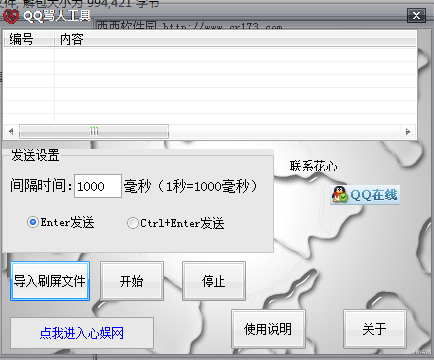Stop sending with the 停止 button
This screenshot has height=360, width=434.
[x=214, y=281]
